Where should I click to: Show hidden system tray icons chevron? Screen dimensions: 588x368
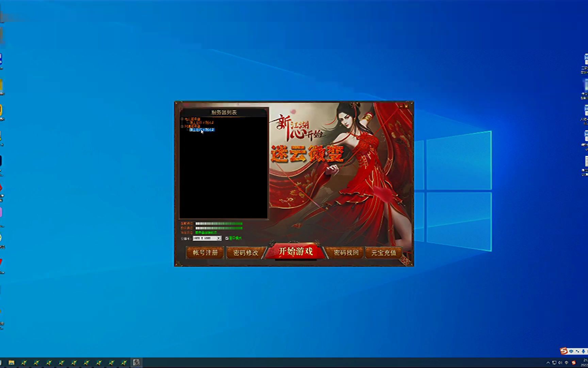point(548,363)
